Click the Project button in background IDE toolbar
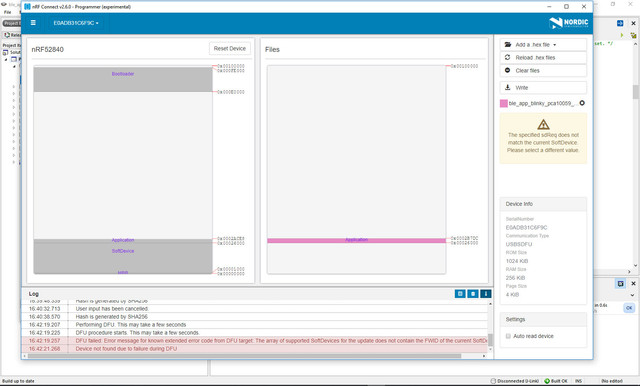This screenshot has height=386, width=640. click(x=11, y=23)
